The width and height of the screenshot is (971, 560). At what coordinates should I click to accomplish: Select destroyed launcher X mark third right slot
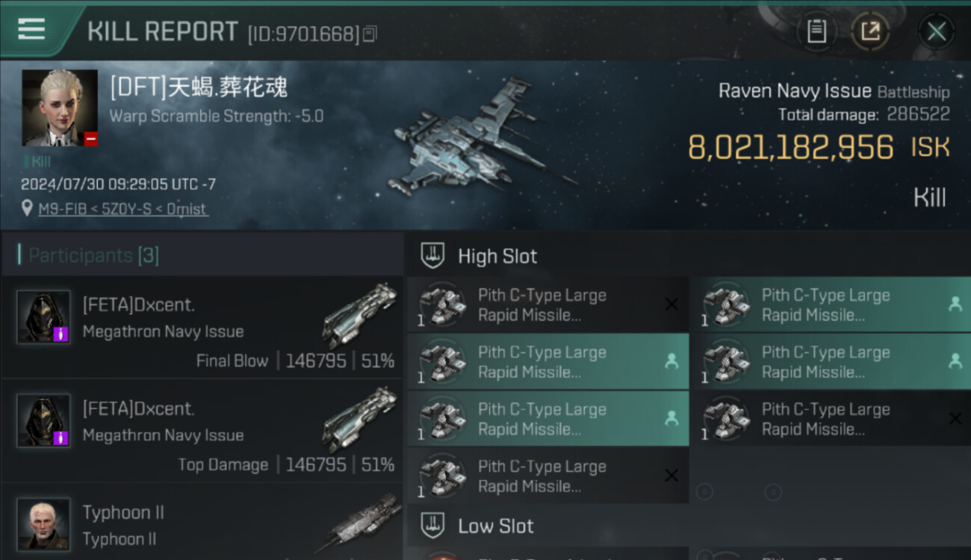tap(955, 419)
